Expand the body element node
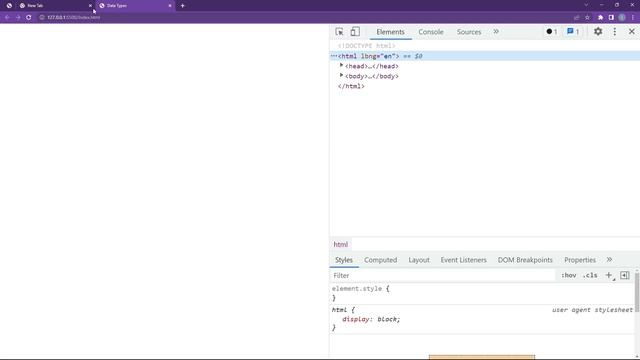The height and width of the screenshot is (360, 640). click(341, 76)
